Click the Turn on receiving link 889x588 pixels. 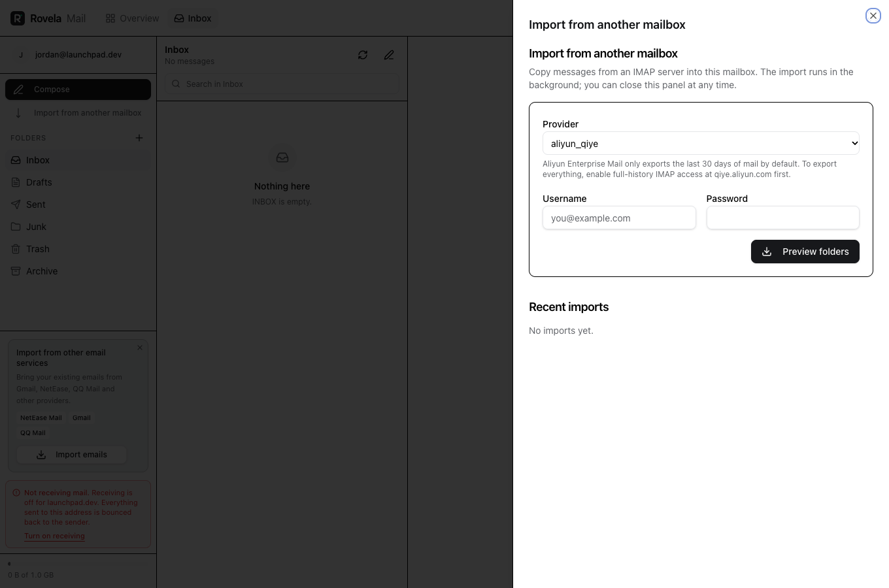point(54,536)
